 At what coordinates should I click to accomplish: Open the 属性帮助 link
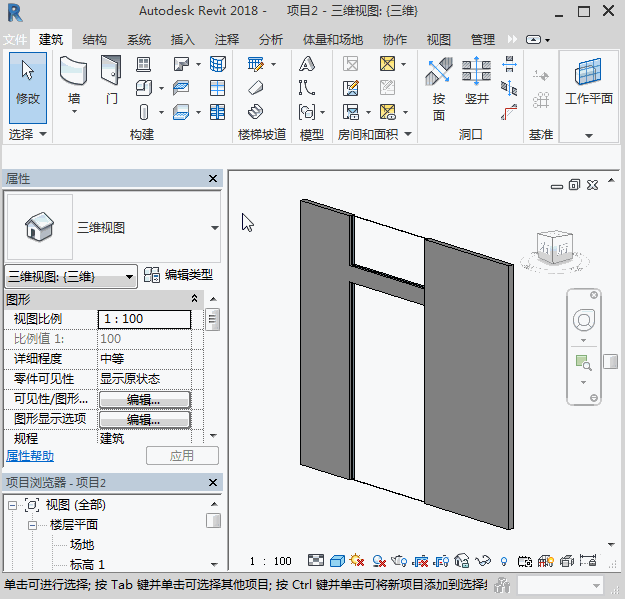31,455
